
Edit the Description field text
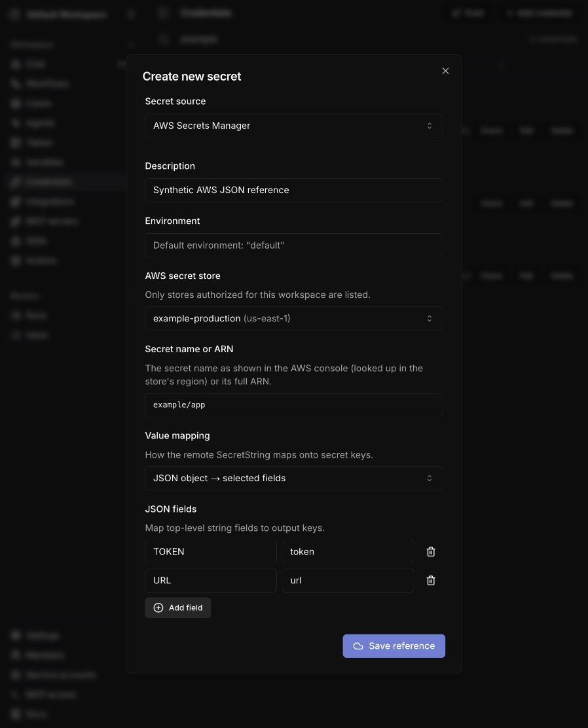(x=293, y=190)
